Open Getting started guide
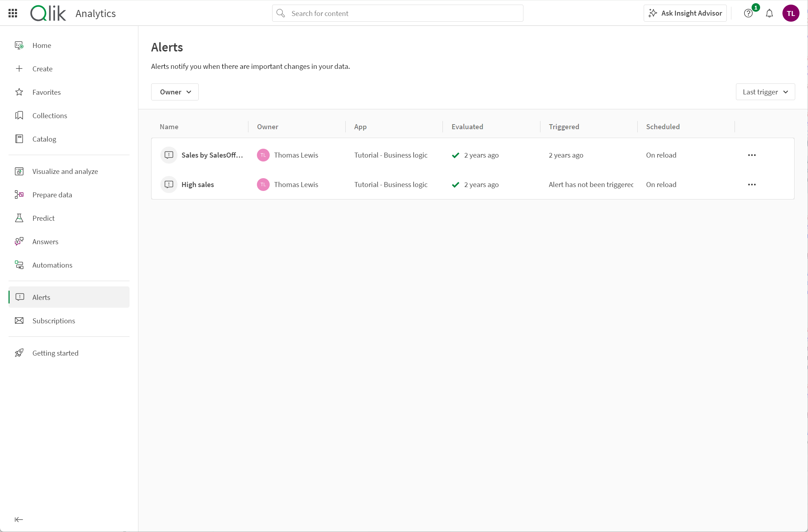This screenshot has width=808, height=532. [x=55, y=353]
